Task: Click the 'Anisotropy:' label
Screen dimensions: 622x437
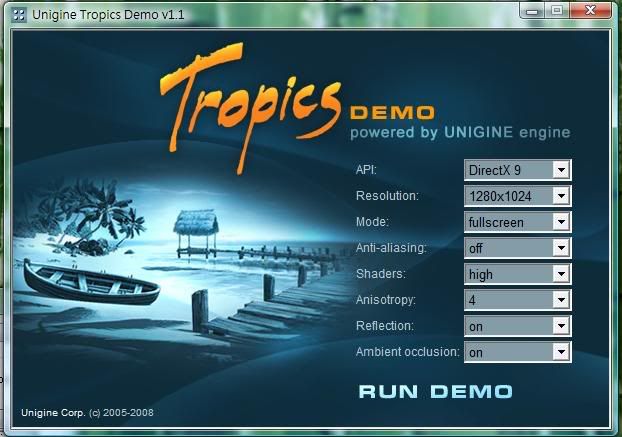Action: coord(386,300)
